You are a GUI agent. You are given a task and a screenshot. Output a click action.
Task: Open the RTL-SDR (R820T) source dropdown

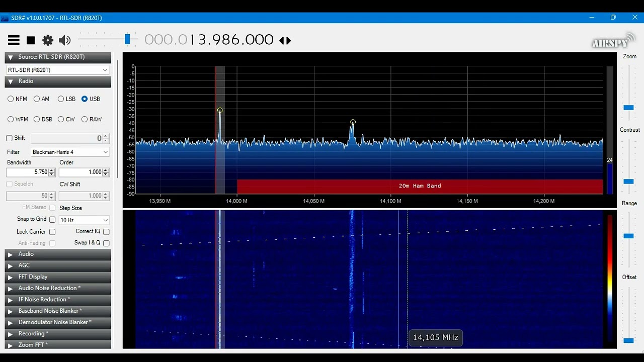coord(57,70)
